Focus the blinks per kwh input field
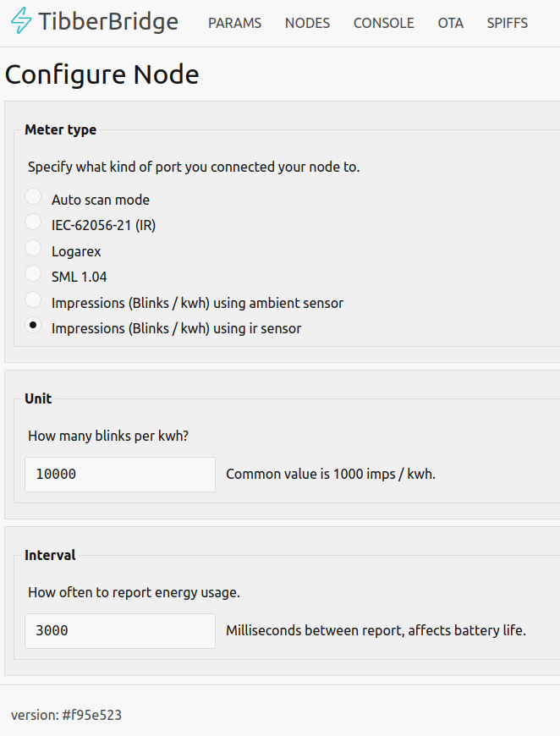The image size is (560, 736). [120, 475]
